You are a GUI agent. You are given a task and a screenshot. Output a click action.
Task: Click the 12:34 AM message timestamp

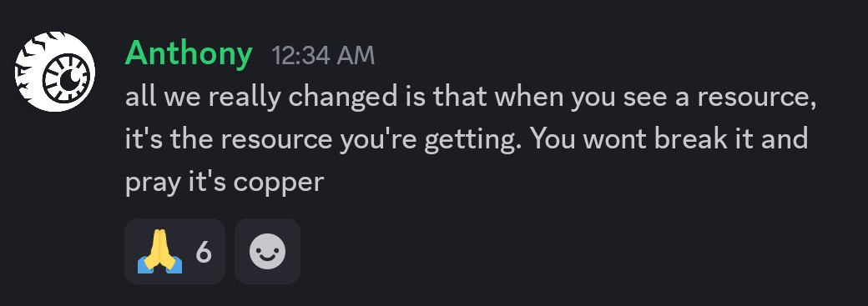click(323, 56)
